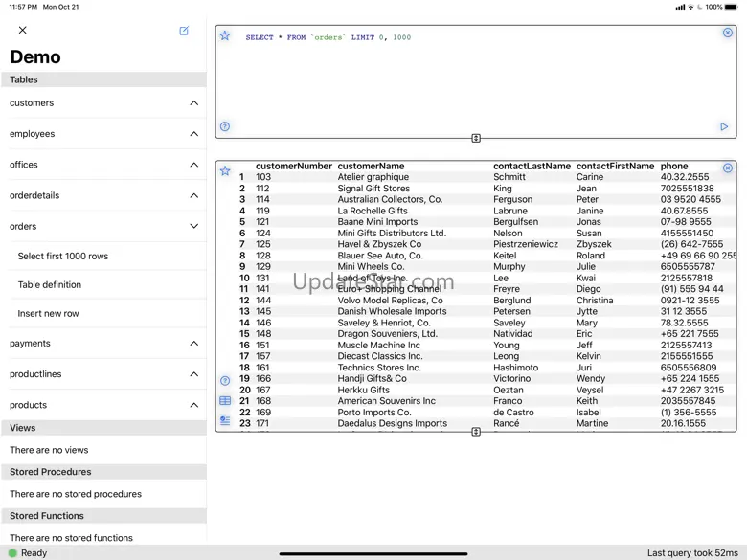Run the query with the play icon

point(724,126)
